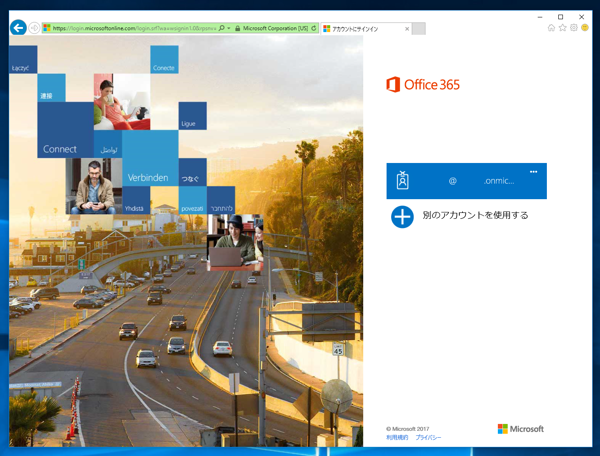Screen dimensions: 600x456
Task: Click the Ligue tile
Action: [192, 116]
